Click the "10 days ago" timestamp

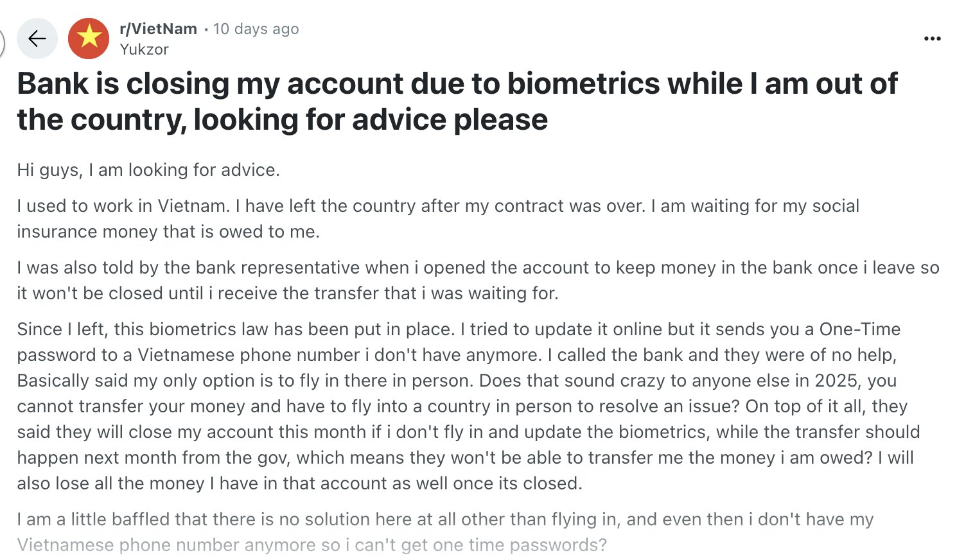pyautogui.click(x=256, y=29)
